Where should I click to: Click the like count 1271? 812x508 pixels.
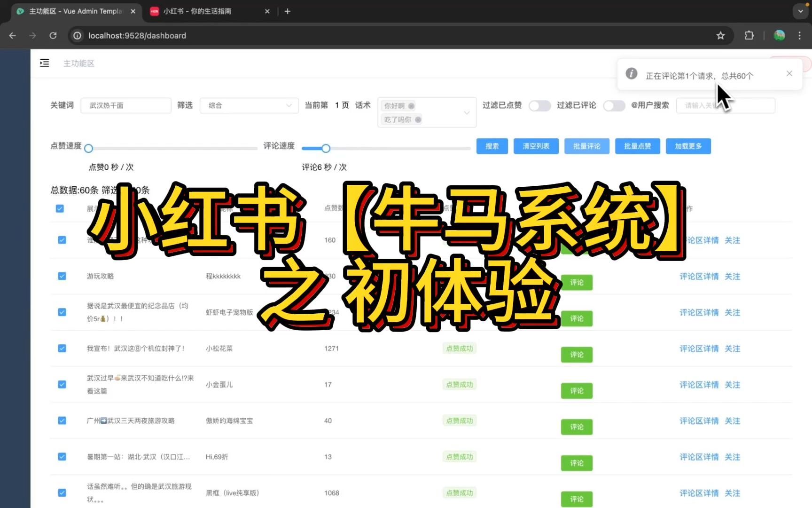coord(331,349)
